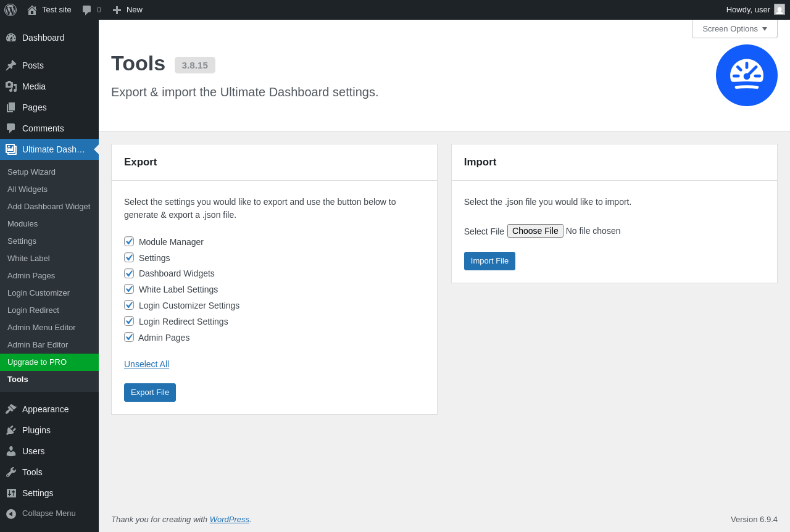Click the Plugins plug icon

click(11, 430)
